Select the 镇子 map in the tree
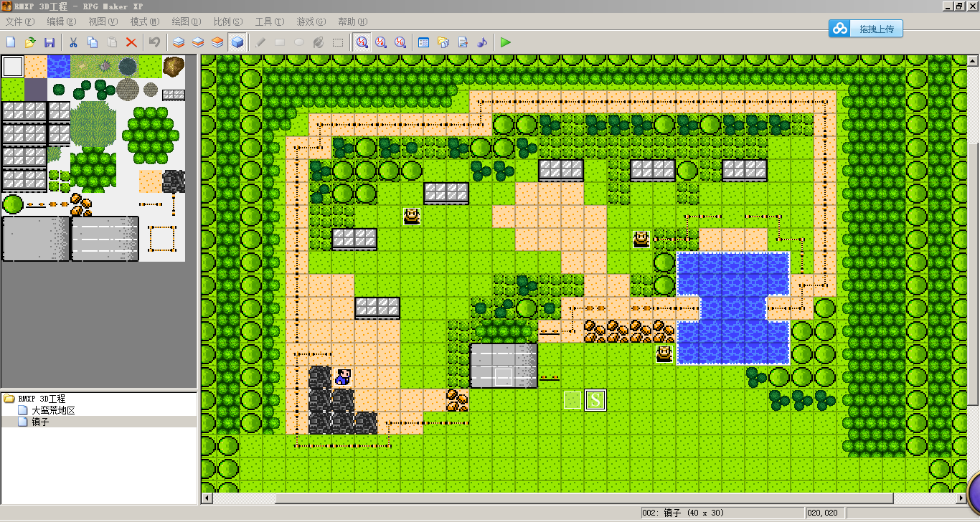 [x=40, y=422]
